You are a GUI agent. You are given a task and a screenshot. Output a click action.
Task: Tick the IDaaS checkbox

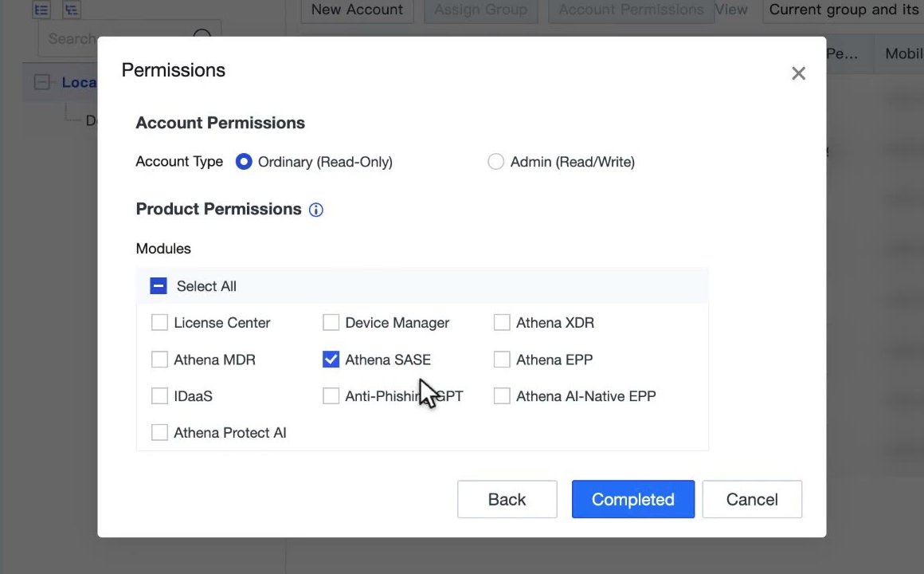[159, 396]
